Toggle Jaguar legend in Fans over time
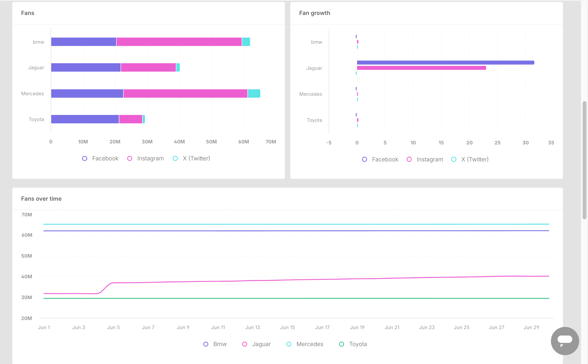Viewport: 588px width, 364px height. pyautogui.click(x=256, y=344)
